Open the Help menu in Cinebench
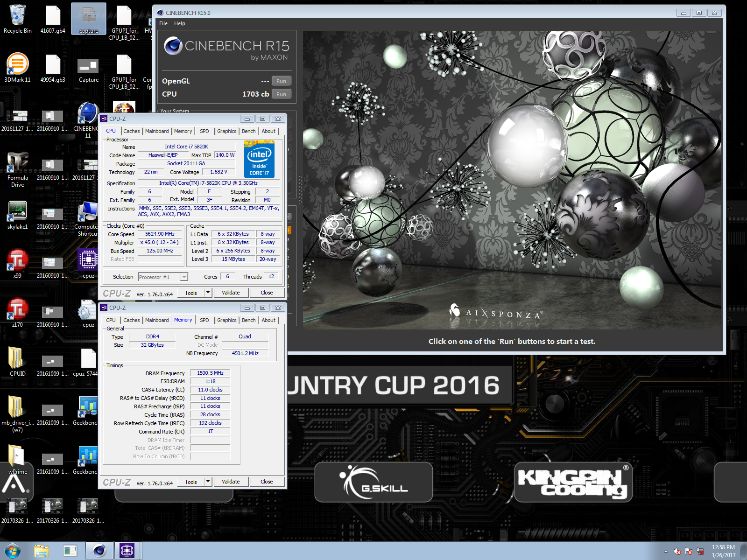Viewport: 747px width, 560px height. [180, 23]
